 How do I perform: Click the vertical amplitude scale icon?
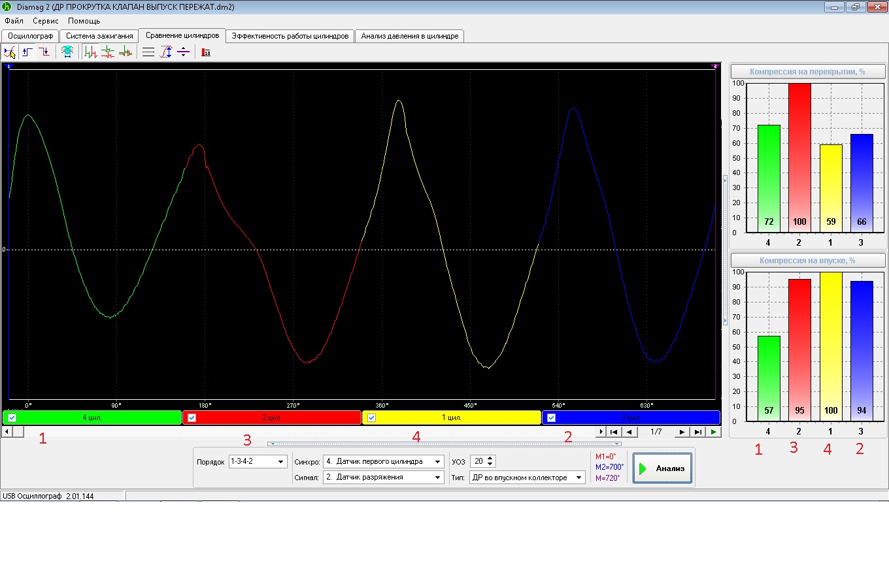(x=166, y=52)
